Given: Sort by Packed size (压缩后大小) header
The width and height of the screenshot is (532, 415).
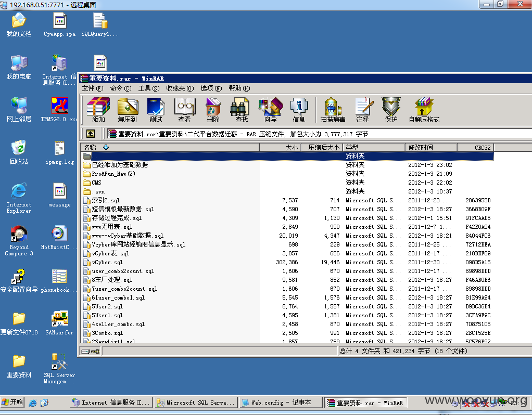Looking at the screenshot, I should point(321,147).
